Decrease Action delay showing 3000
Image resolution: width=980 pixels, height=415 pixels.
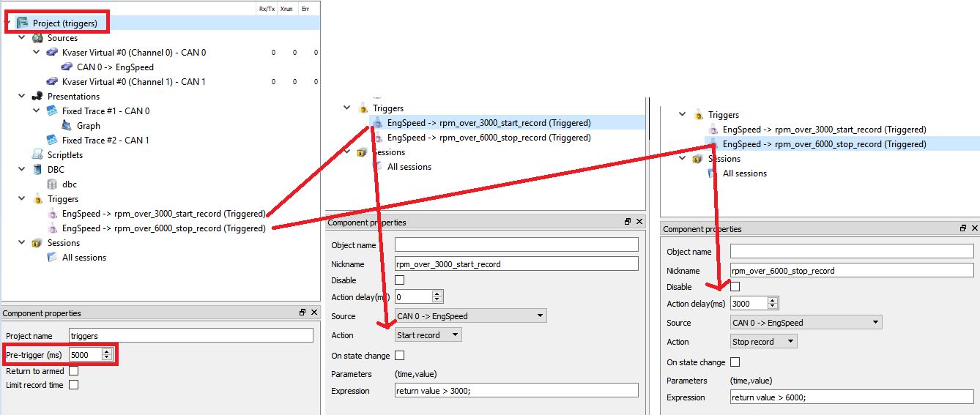point(773,307)
